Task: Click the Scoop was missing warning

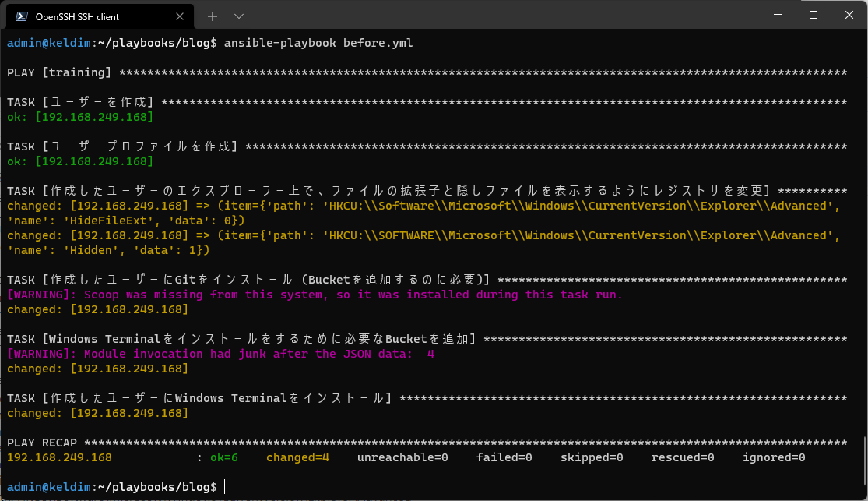Action: 315,295
